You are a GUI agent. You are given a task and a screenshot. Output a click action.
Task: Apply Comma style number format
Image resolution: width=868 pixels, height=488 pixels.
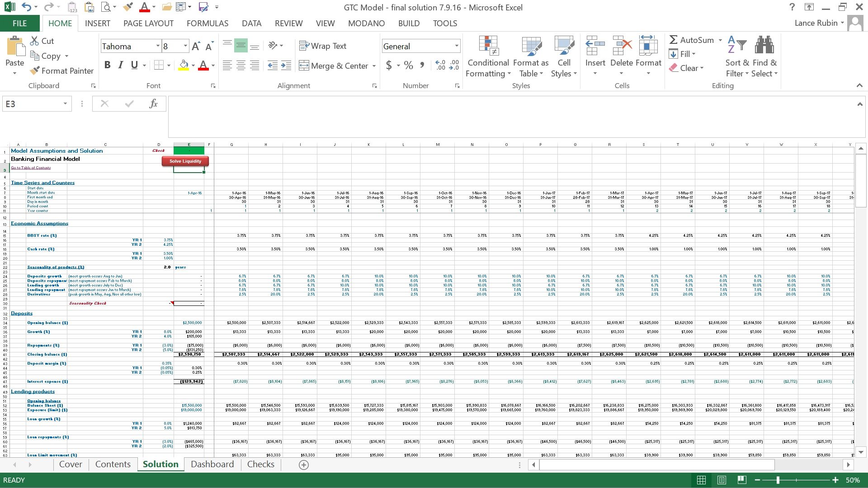[x=422, y=66]
